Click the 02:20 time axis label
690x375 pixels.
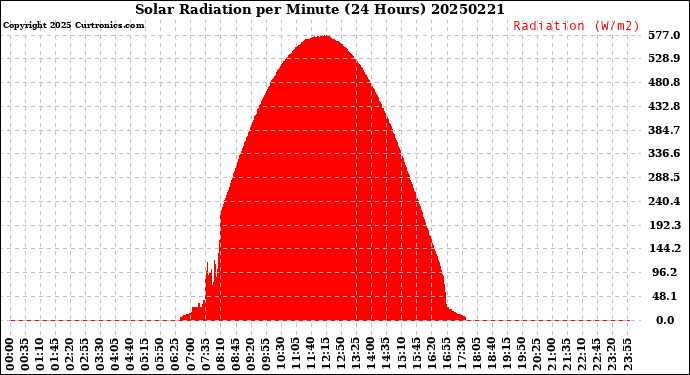coord(70,355)
